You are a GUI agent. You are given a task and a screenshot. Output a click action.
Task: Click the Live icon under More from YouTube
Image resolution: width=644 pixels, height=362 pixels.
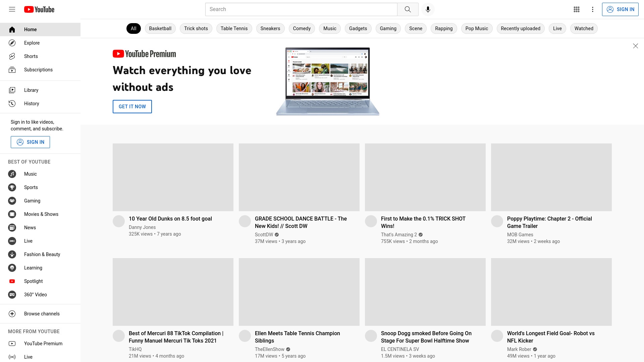click(12, 357)
